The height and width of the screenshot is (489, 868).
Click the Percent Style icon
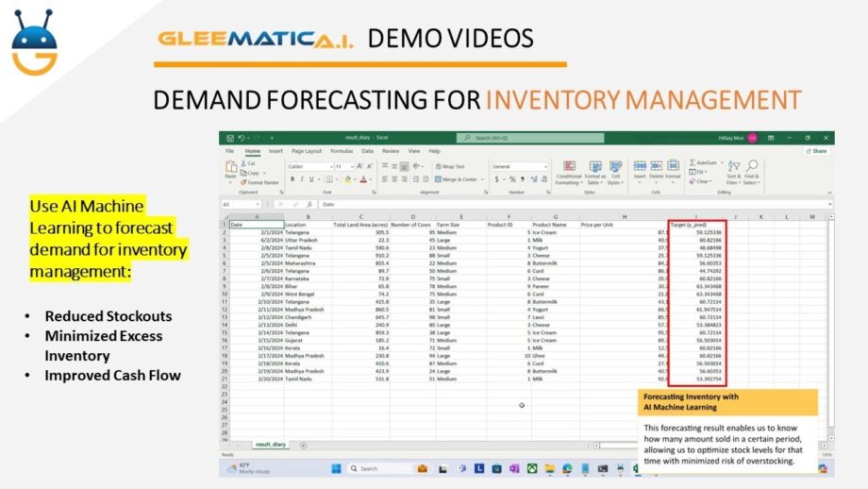(x=512, y=179)
